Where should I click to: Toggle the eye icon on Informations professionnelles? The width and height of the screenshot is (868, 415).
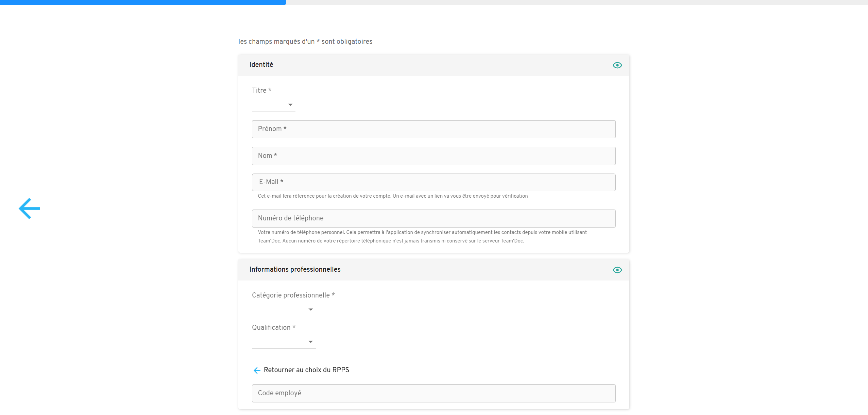click(x=617, y=270)
